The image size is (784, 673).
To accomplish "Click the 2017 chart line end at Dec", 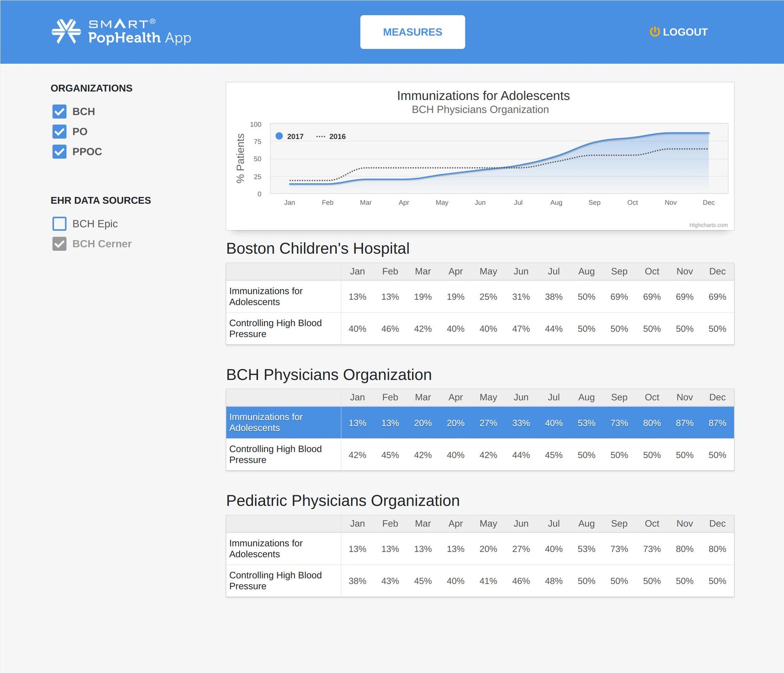I will [709, 133].
